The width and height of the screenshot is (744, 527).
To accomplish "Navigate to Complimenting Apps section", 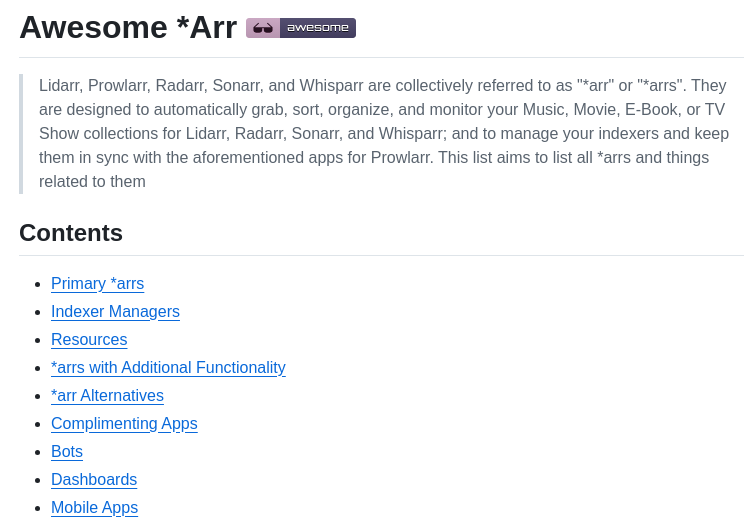I will click(124, 424).
